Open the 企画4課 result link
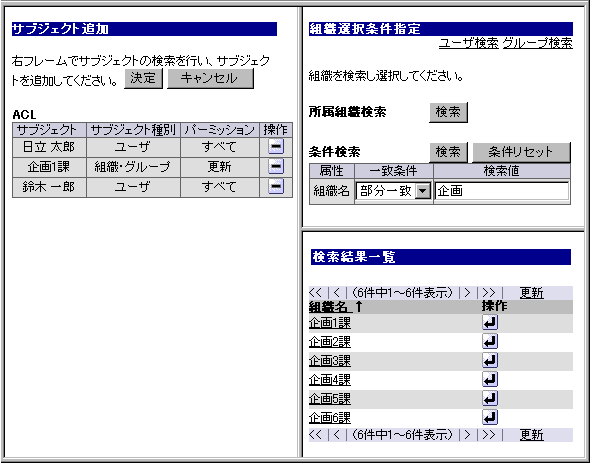The width and height of the screenshot is (591, 465). (x=330, y=379)
